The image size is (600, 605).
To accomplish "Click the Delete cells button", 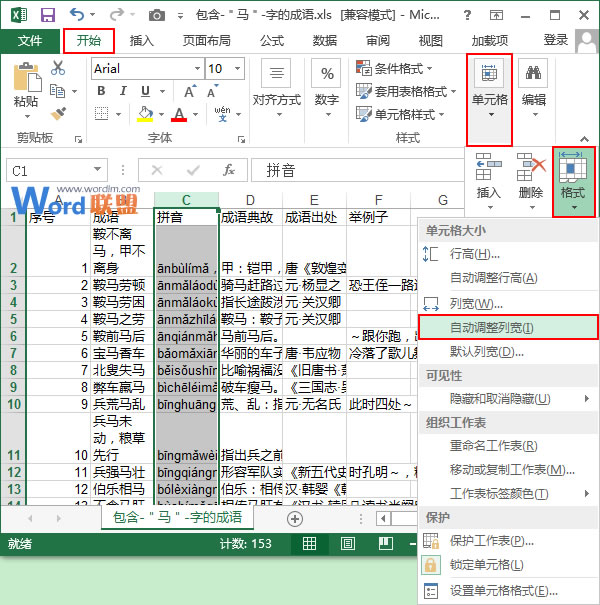I will pos(531,182).
